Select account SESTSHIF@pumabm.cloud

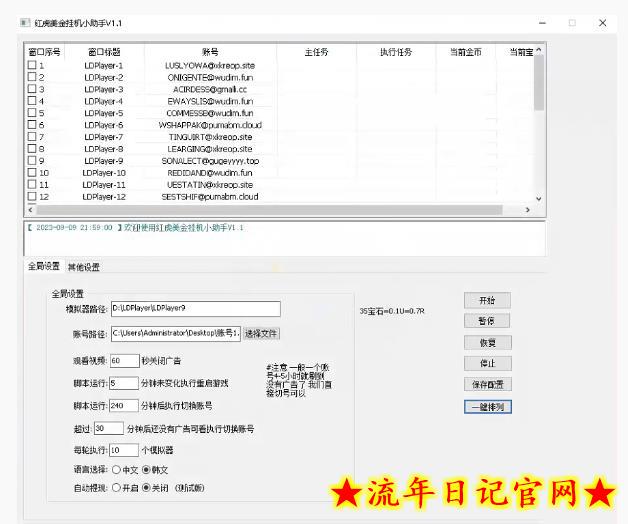[210, 197]
